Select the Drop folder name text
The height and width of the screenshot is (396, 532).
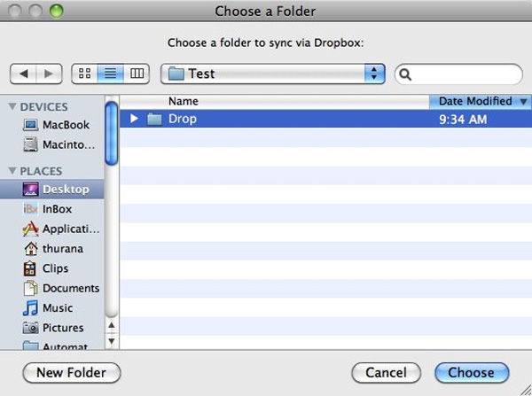point(183,119)
